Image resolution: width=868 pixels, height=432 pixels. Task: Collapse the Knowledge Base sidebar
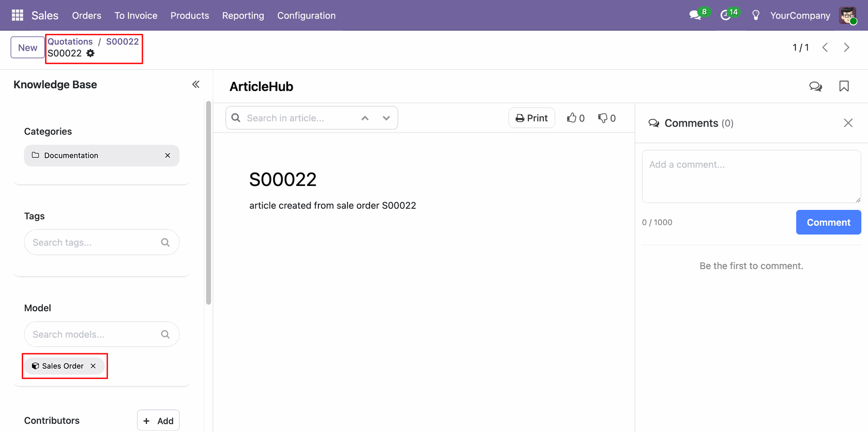click(196, 85)
